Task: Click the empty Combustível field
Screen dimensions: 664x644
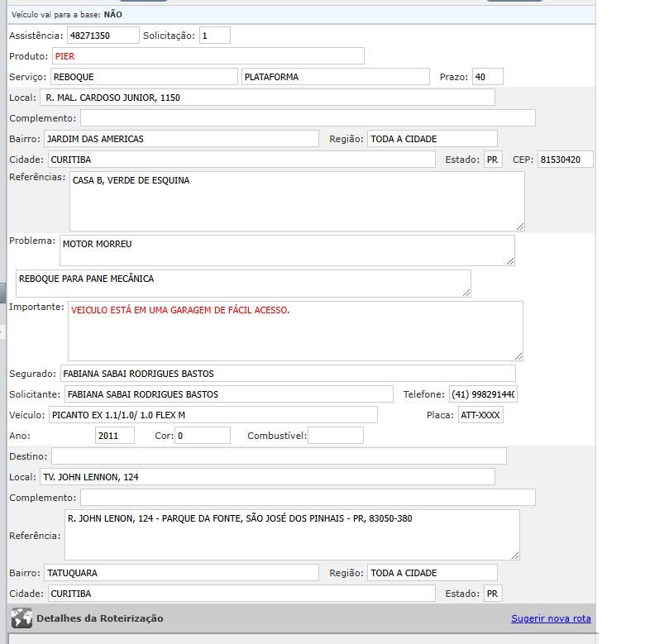Action: (336, 436)
